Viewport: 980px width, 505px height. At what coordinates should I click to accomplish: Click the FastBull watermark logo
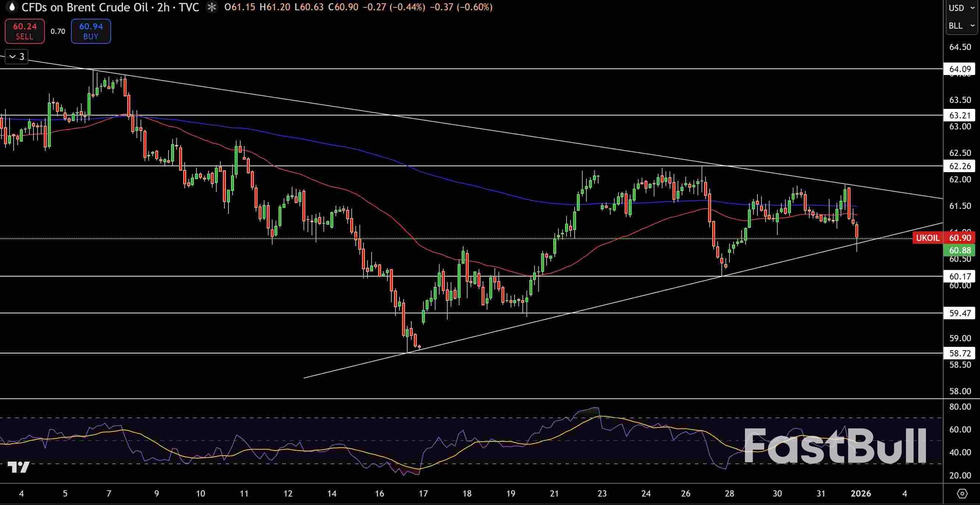(x=835, y=446)
